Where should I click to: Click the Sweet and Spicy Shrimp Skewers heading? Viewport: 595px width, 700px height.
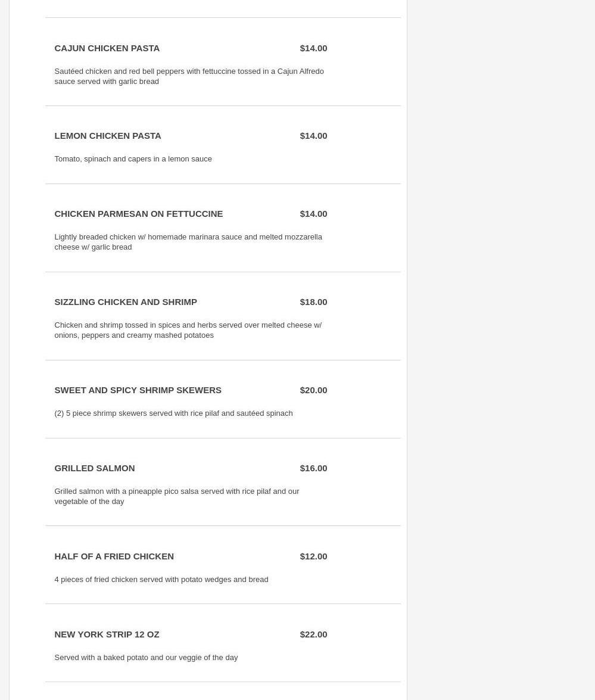(138, 390)
